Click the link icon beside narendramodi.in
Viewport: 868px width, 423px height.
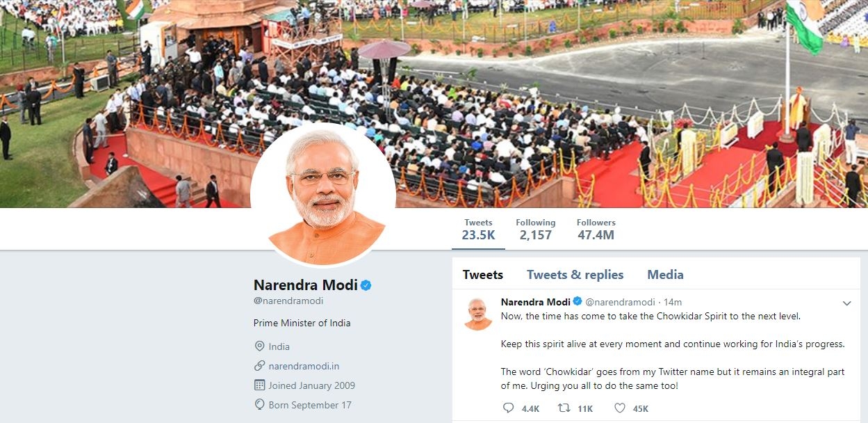pos(259,366)
